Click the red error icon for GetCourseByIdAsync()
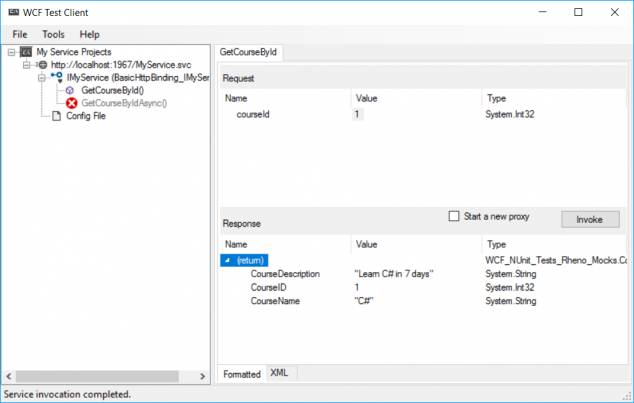Image resolution: width=634 pixels, height=403 pixels. point(72,103)
